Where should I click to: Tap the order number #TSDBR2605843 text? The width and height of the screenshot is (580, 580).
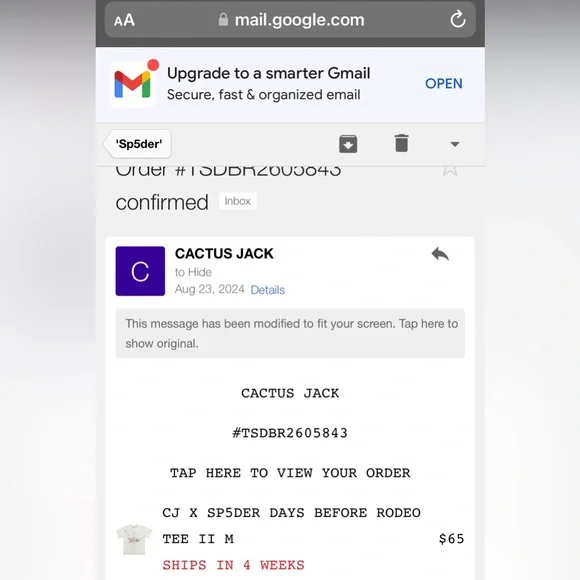pos(290,433)
